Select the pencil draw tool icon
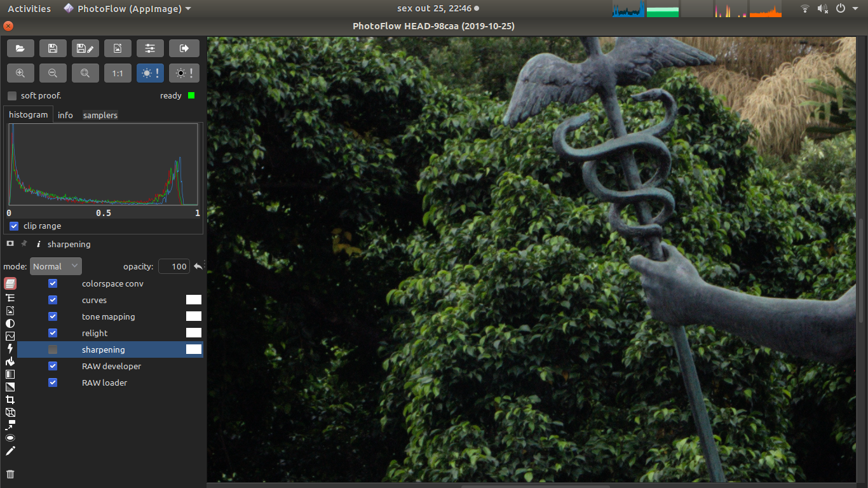The width and height of the screenshot is (868, 488). pyautogui.click(x=10, y=451)
